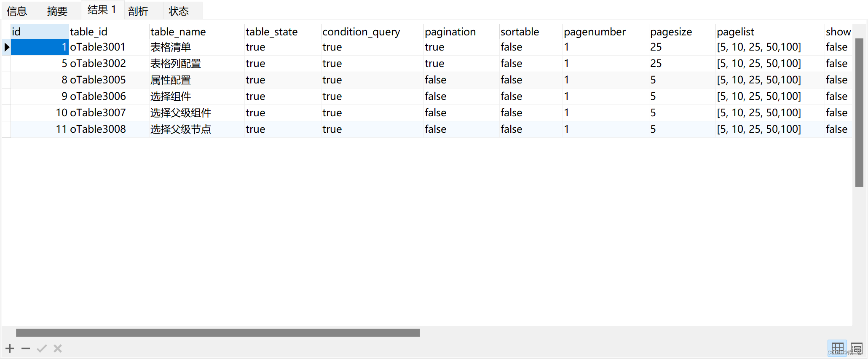Switch to form view icon
The height and width of the screenshot is (359, 868).
pyautogui.click(x=856, y=348)
